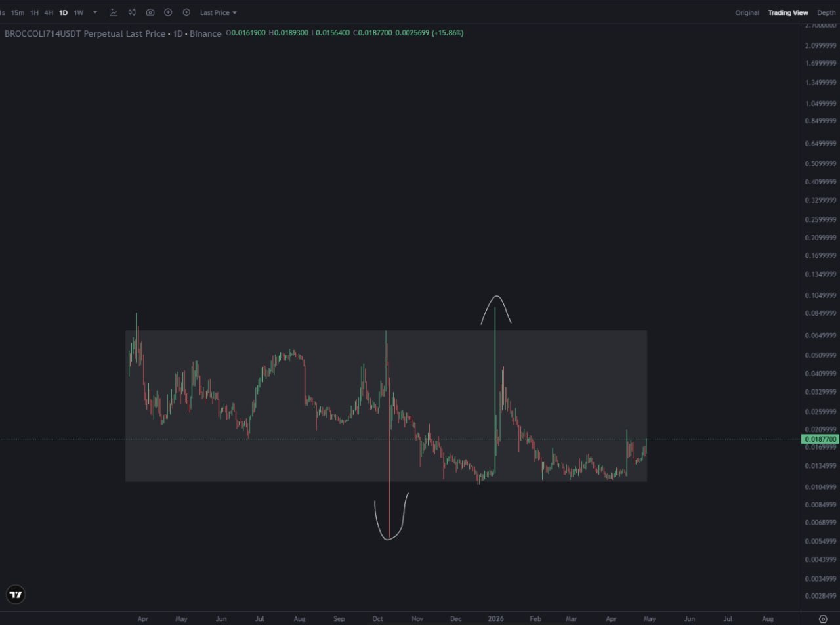This screenshot has width=840, height=625.
Task: Open the technical indicators icon
Action: click(114, 12)
